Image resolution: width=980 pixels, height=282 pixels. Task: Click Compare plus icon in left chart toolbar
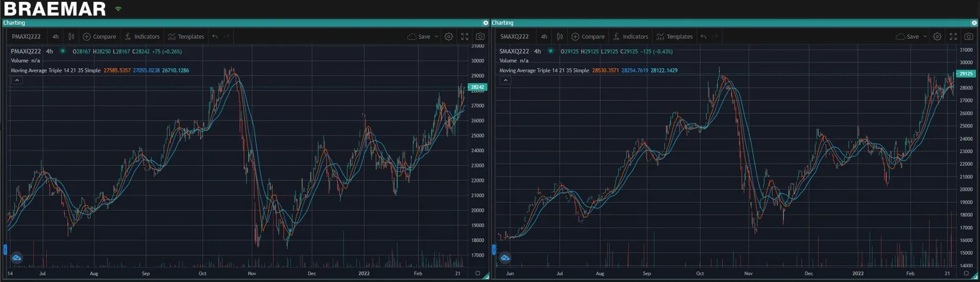click(x=87, y=37)
